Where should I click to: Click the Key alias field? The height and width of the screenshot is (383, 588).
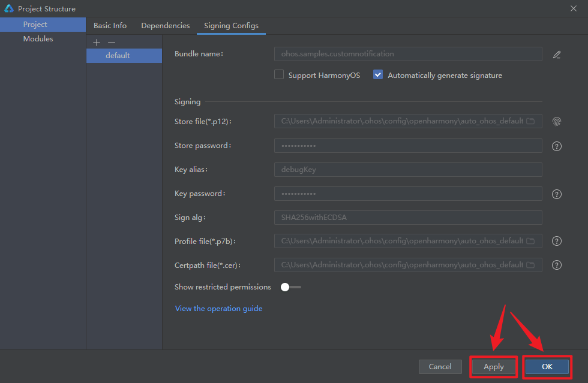click(408, 170)
